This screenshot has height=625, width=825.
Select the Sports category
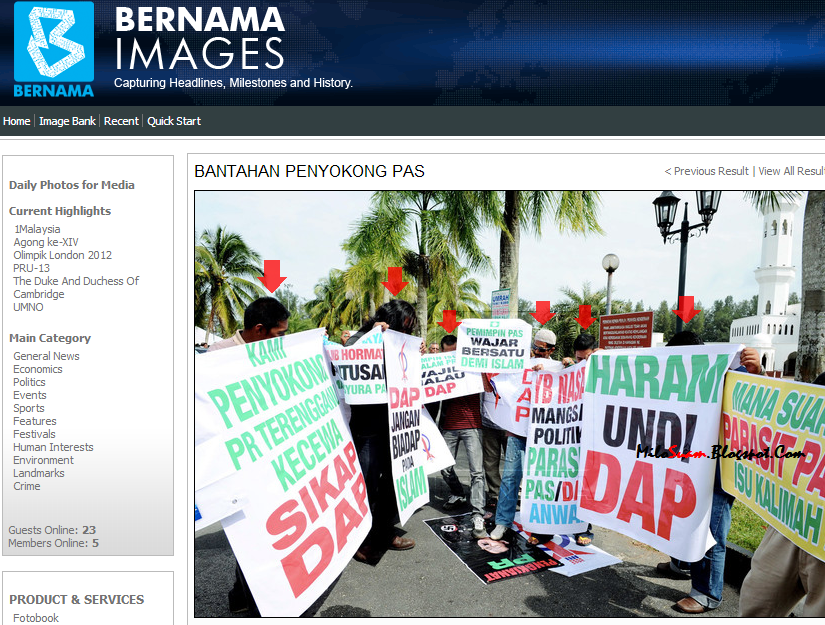pos(29,408)
